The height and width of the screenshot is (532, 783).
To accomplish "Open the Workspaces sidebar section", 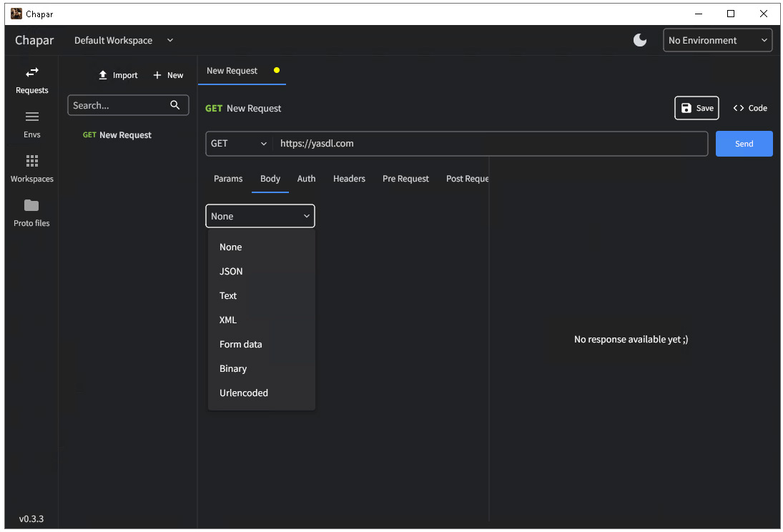I will (32, 169).
